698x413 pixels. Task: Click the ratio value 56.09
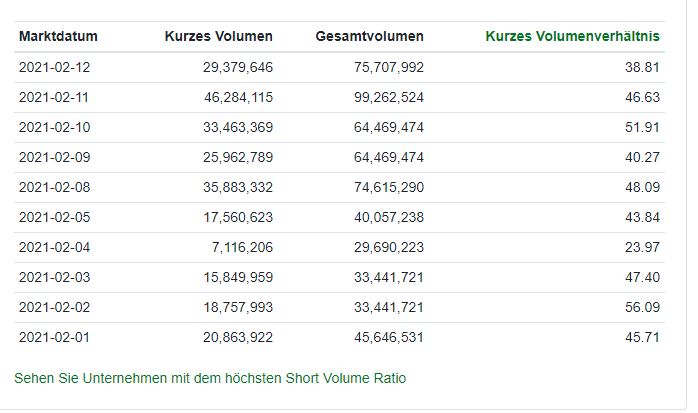(642, 307)
